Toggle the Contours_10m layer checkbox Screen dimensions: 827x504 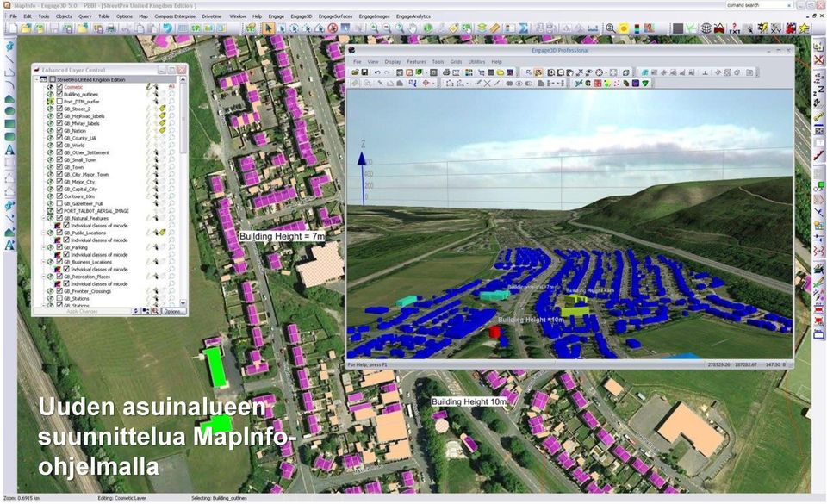point(59,196)
